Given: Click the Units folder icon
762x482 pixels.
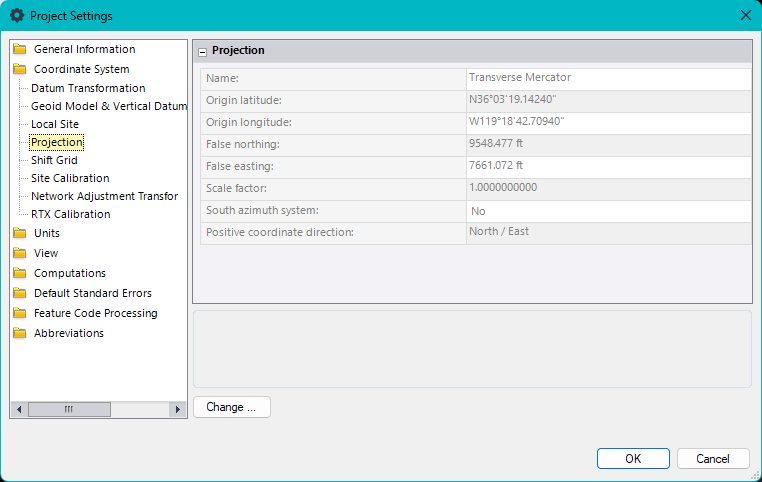Looking at the screenshot, I should 20,233.
